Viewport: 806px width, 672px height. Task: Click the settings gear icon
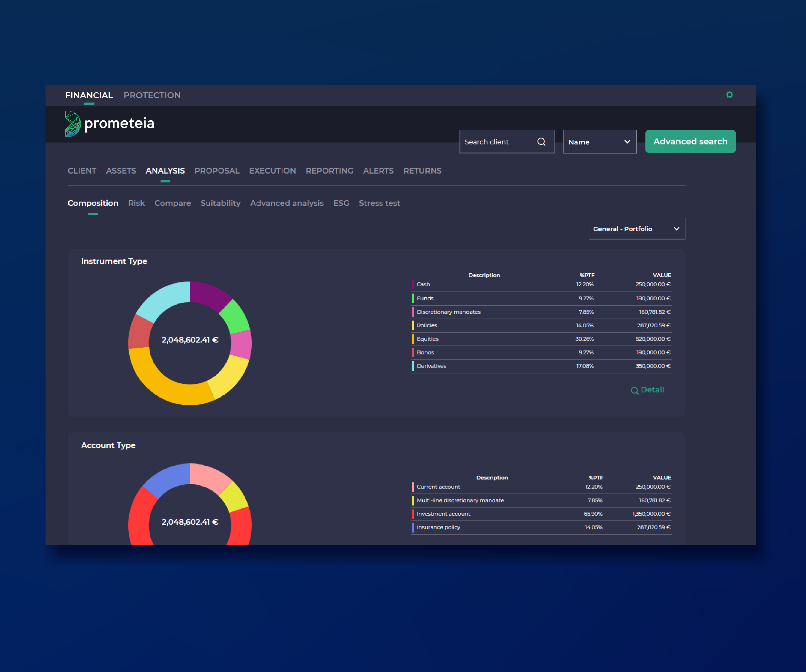coord(729,95)
